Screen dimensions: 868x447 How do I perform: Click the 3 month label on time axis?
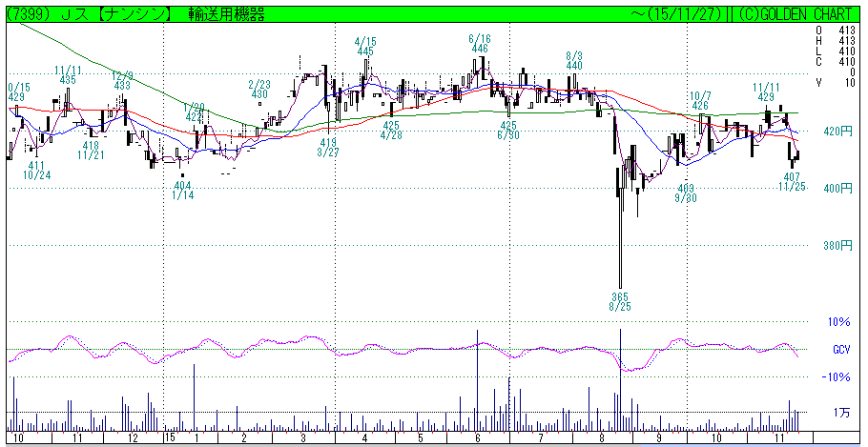pyautogui.click(x=302, y=437)
